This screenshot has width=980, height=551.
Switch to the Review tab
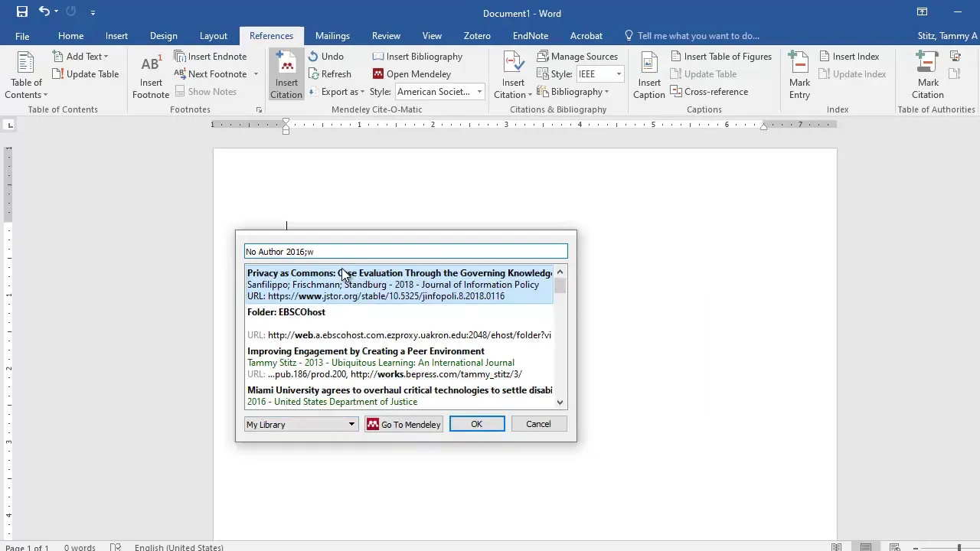386,36
